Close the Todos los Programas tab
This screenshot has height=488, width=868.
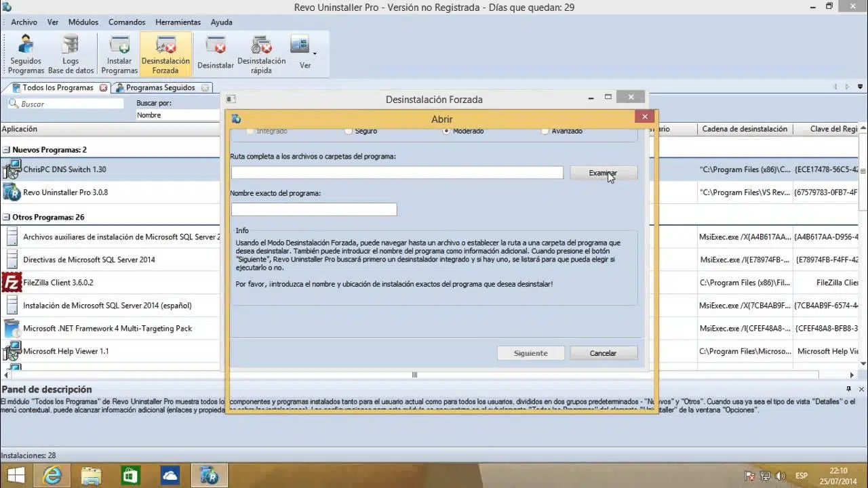103,87
